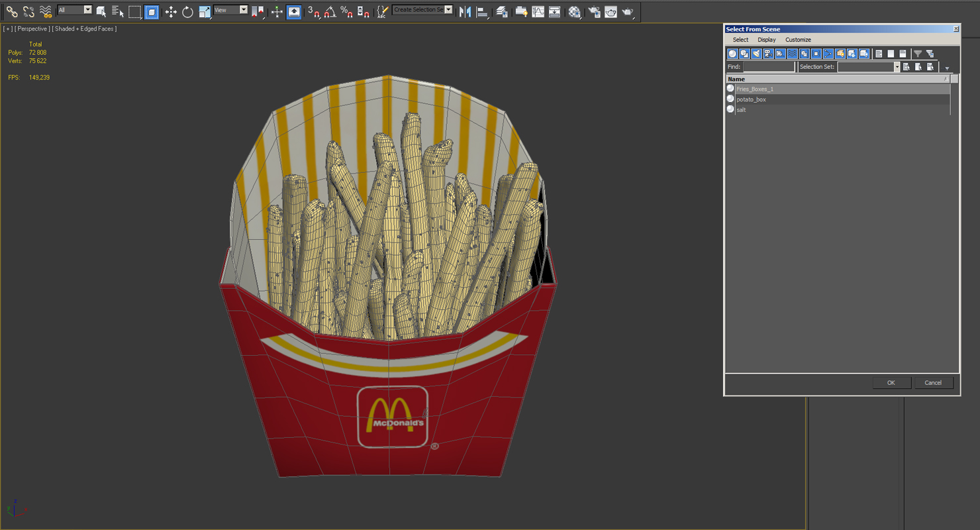
Task: Click the Cancel button
Action: (x=933, y=383)
